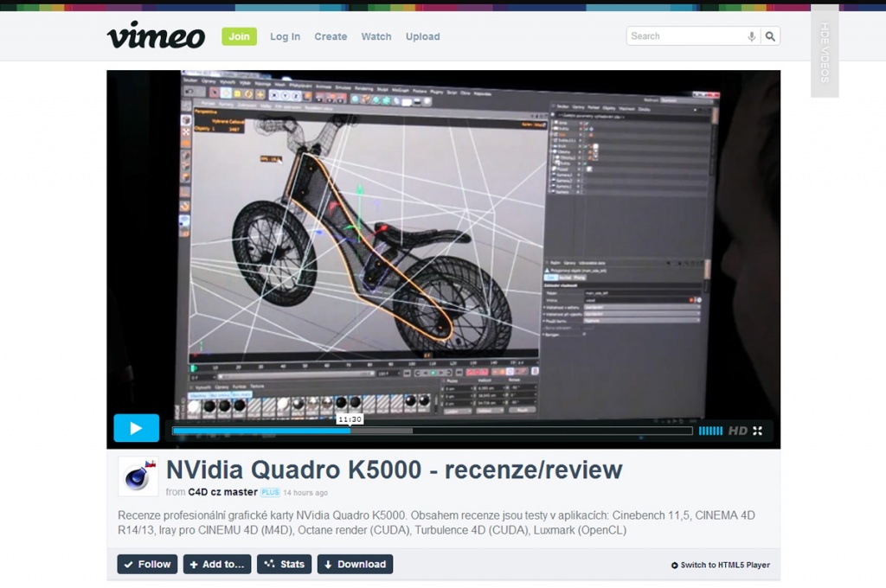
Task: Click the microphone voice search icon
Action: click(752, 36)
